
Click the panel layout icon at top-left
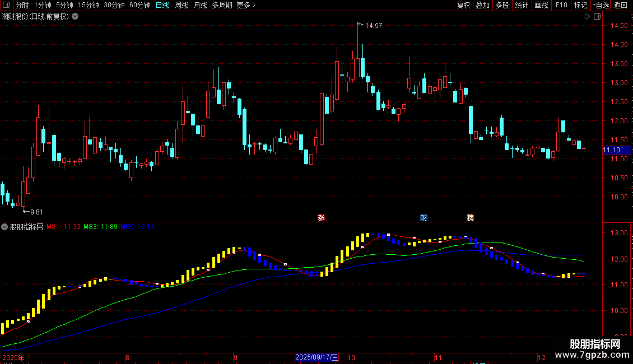pyautogui.click(x=6, y=5)
